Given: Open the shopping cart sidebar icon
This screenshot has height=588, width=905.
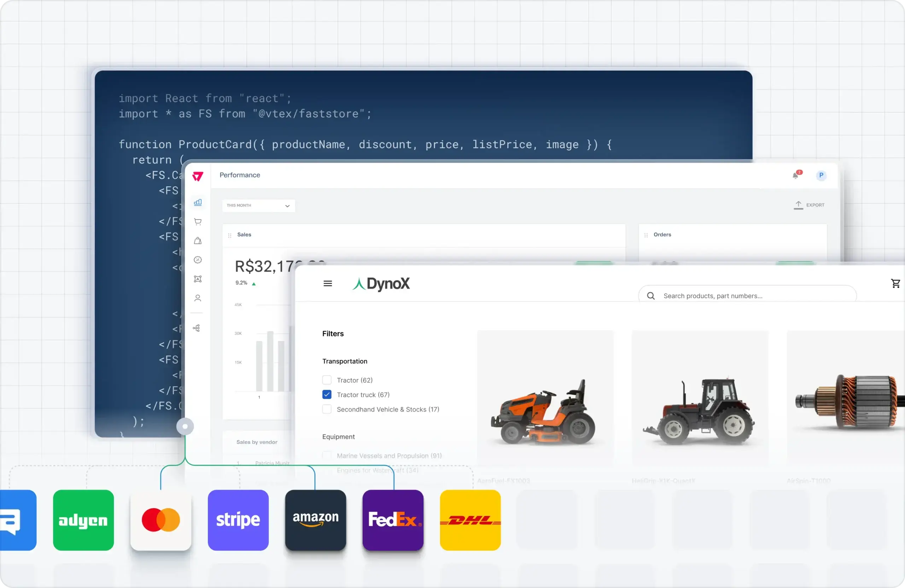Looking at the screenshot, I should coord(198,222).
